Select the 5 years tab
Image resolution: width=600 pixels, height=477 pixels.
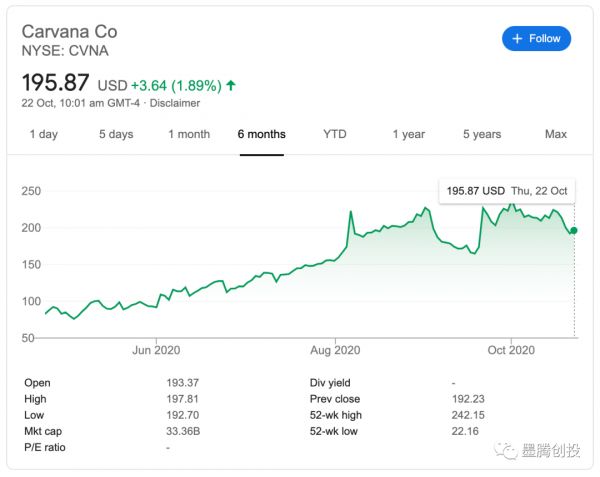pos(482,134)
